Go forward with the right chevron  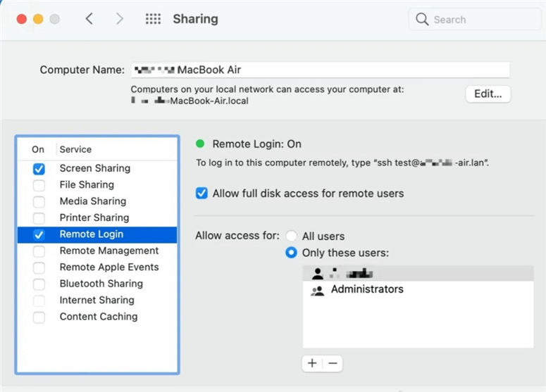120,19
